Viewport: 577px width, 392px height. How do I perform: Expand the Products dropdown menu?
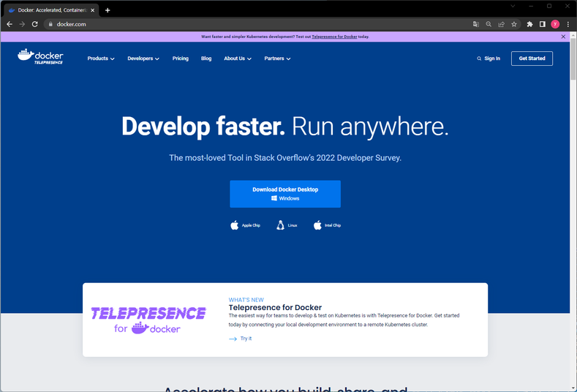point(101,59)
